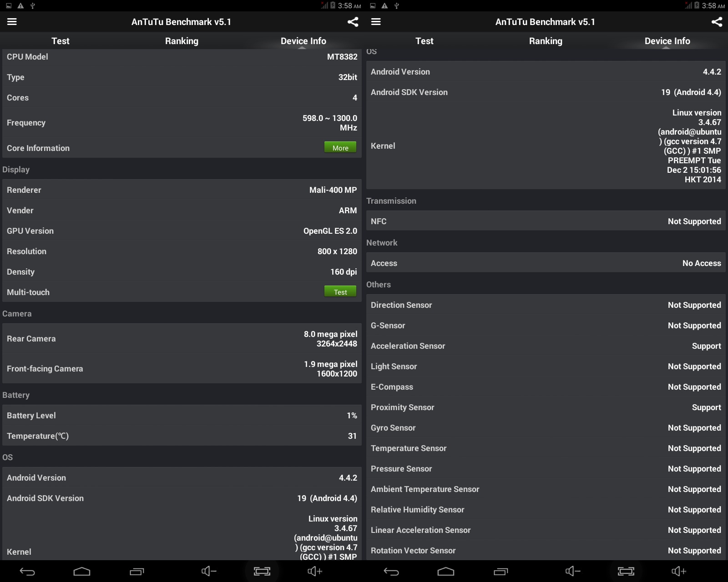
Task: Tap volume down icon in left screenshot
Action: pyautogui.click(x=209, y=571)
